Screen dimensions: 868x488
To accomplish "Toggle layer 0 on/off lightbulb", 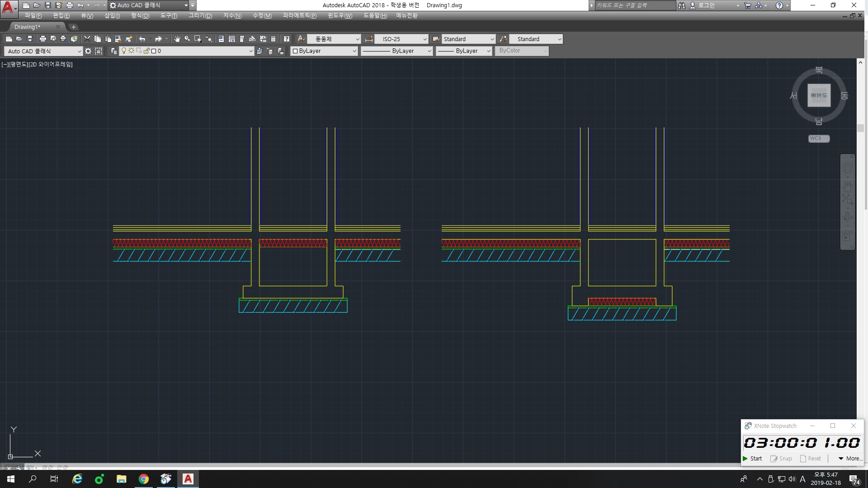I will pyautogui.click(x=123, y=51).
